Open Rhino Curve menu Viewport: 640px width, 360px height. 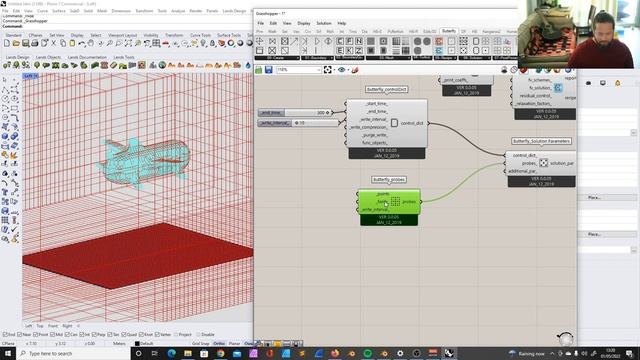click(42, 11)
